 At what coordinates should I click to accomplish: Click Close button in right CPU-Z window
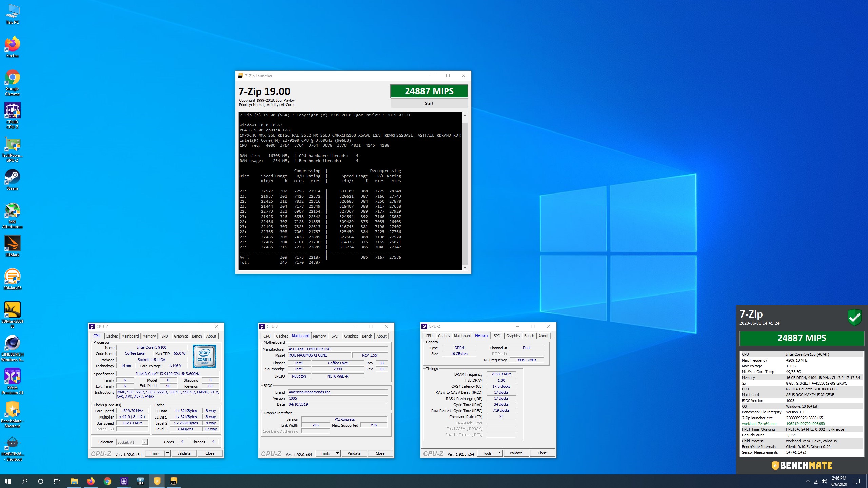pos(542,453)
